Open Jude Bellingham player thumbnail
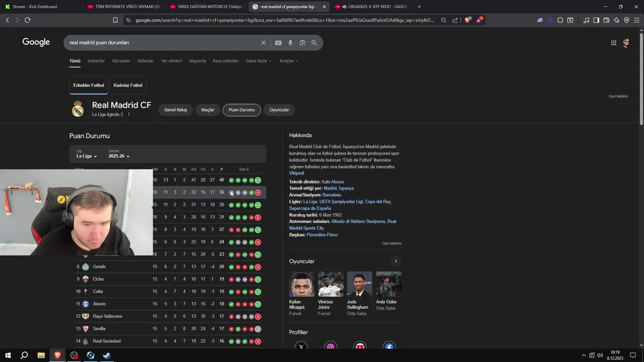Image resolution: width=644 pixels, height=362 pixels. (360, 284)
